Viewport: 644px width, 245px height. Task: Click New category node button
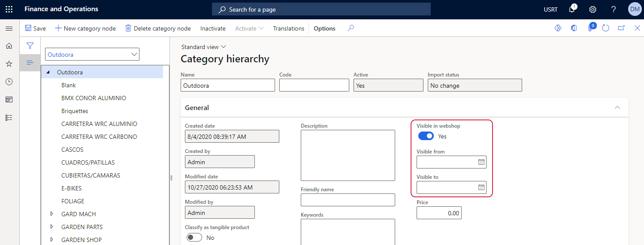pos(85,28)
